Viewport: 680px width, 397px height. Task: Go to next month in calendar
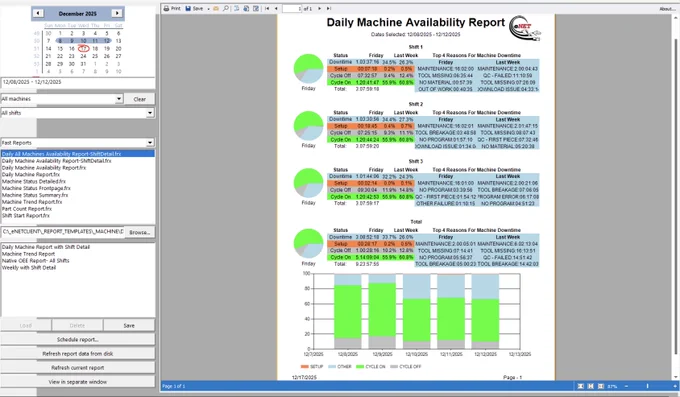tap(117, 13)
